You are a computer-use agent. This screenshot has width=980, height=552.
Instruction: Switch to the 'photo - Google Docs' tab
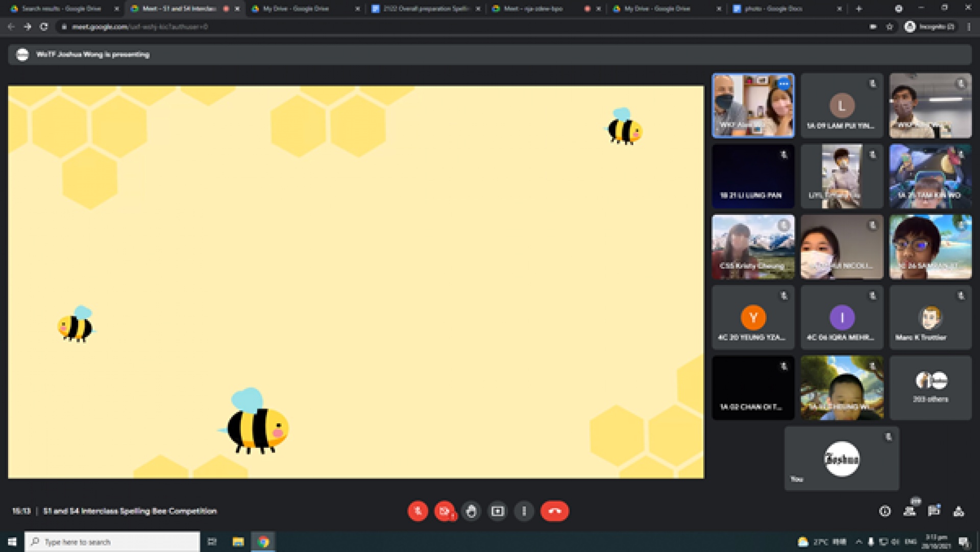(773, 9)
